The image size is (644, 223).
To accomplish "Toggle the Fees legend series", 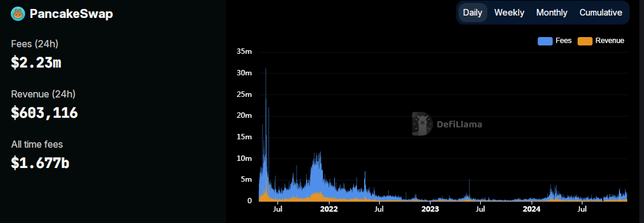I will tap(554, 41).
